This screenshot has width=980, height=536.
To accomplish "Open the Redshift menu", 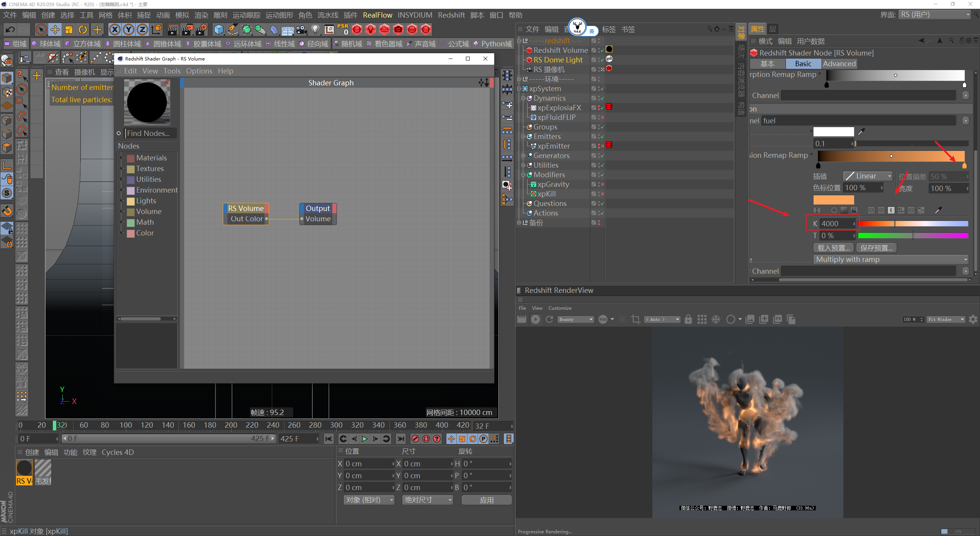I will click(451, 15).
